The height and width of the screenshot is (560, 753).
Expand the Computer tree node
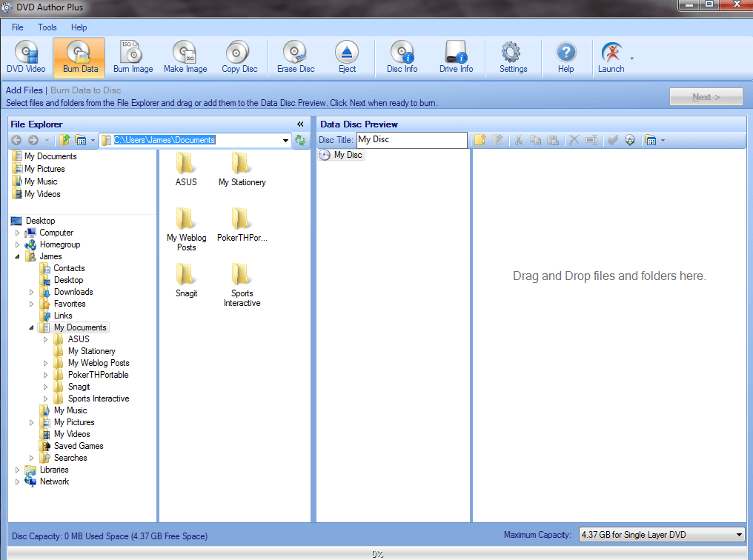coord(17,233)
